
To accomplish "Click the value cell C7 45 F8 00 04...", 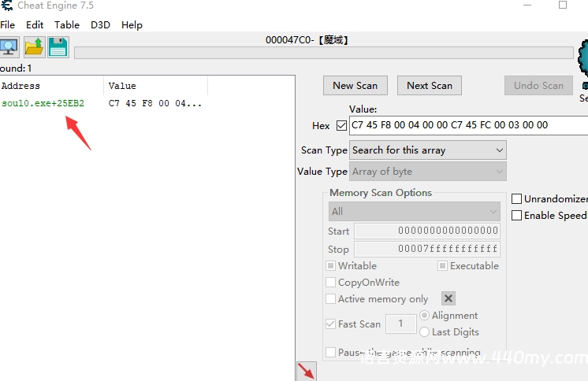I will coord(155,103).
